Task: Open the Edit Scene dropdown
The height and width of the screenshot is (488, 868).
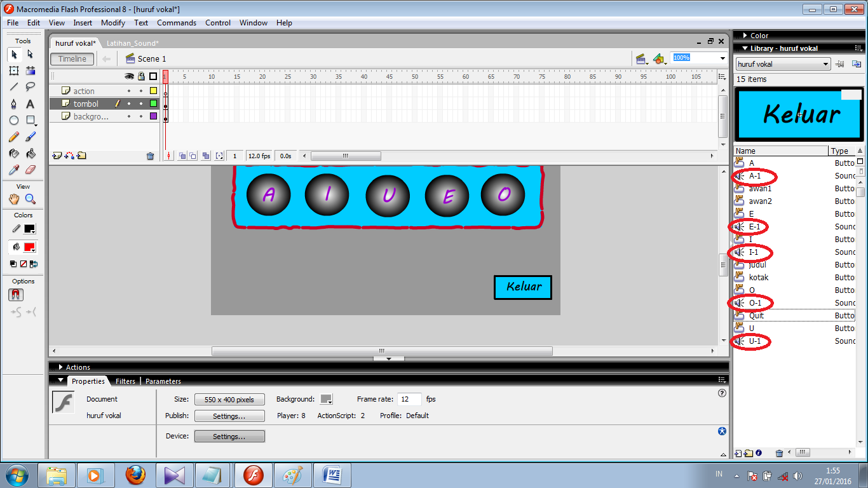Action: pyautogui.click(x=642, y=59)
